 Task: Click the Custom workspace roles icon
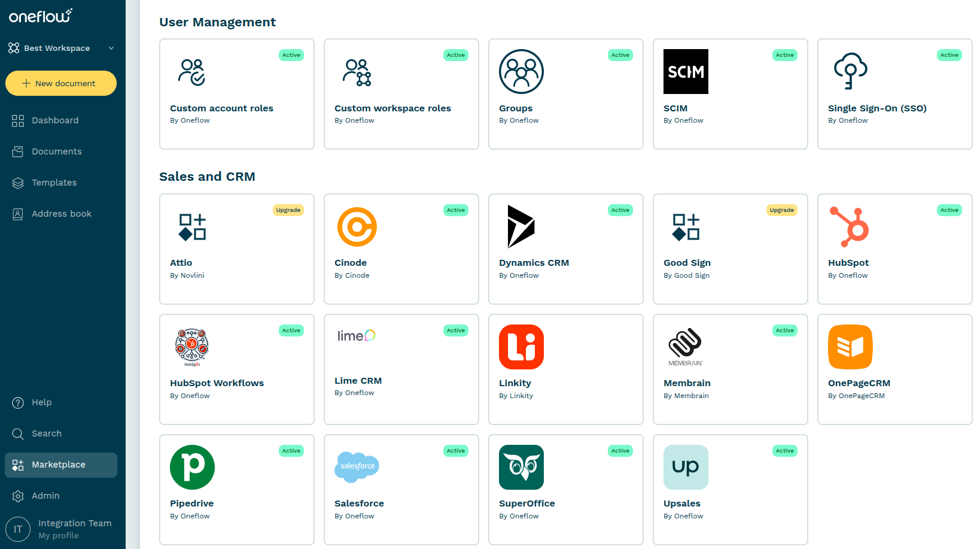[x=357, y=72]
